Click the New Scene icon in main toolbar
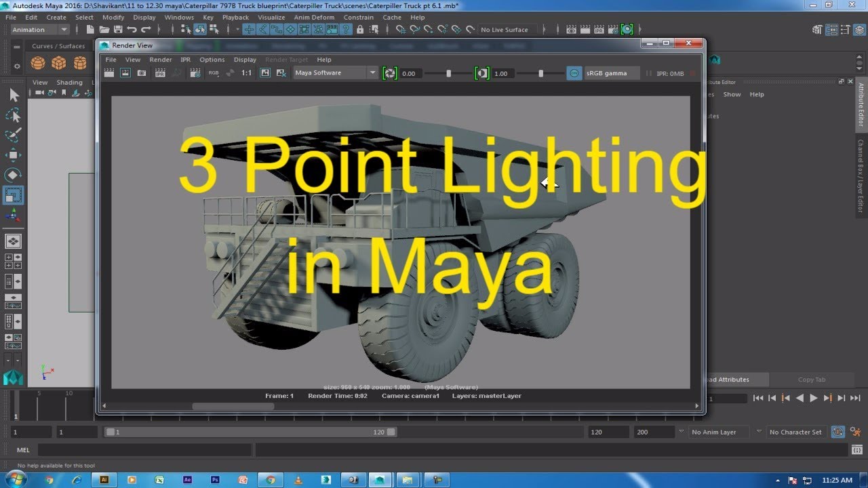The height and width of the screenshot is (488, 868). (90, 30)
